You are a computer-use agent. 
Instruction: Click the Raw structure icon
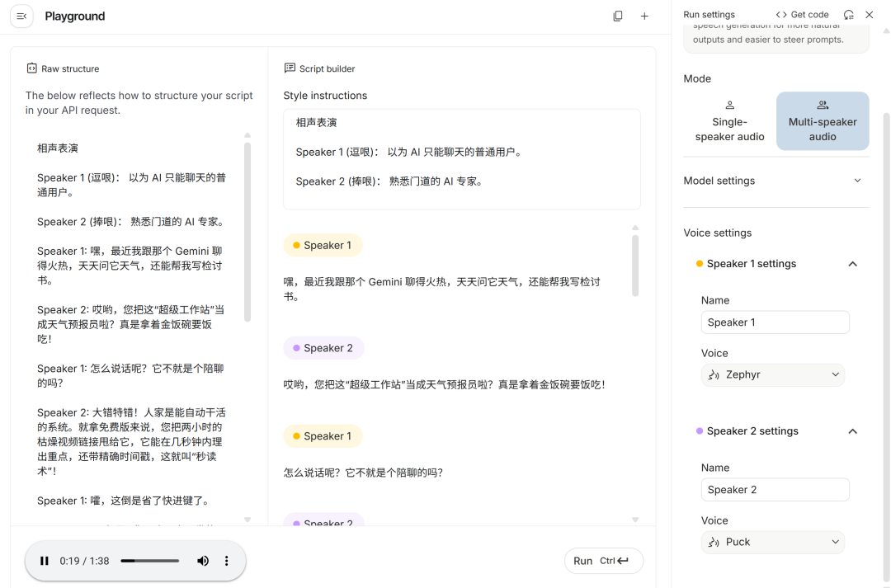click(x=32, y=68)
